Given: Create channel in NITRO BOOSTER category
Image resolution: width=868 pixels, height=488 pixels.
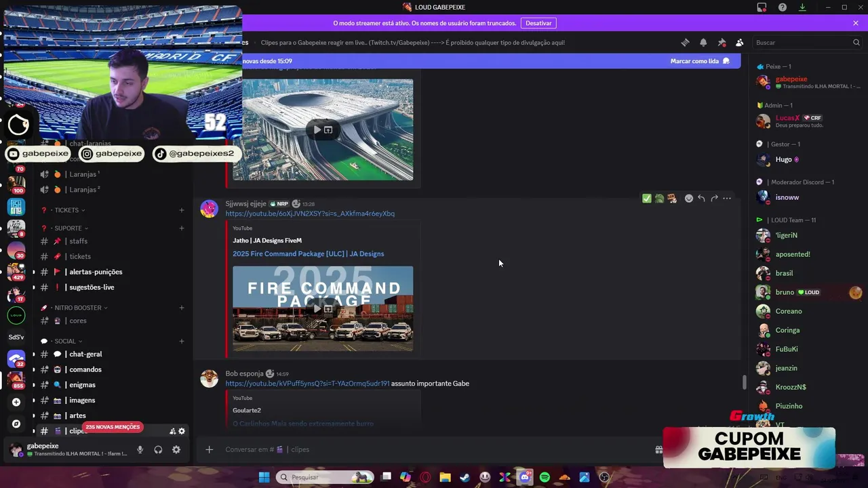Looking at the screenshot, I should 181,308.
